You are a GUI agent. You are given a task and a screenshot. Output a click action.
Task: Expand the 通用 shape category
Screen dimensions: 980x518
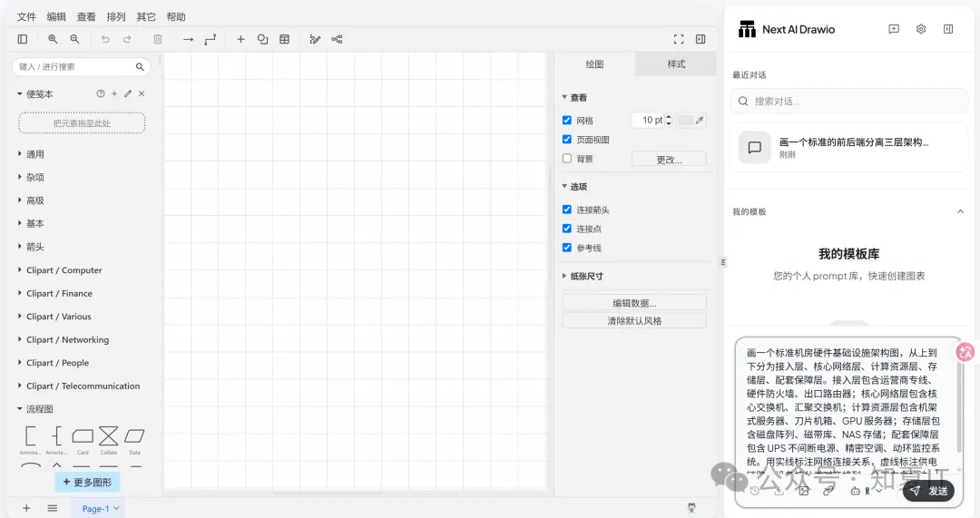click(x=31, y=154)
